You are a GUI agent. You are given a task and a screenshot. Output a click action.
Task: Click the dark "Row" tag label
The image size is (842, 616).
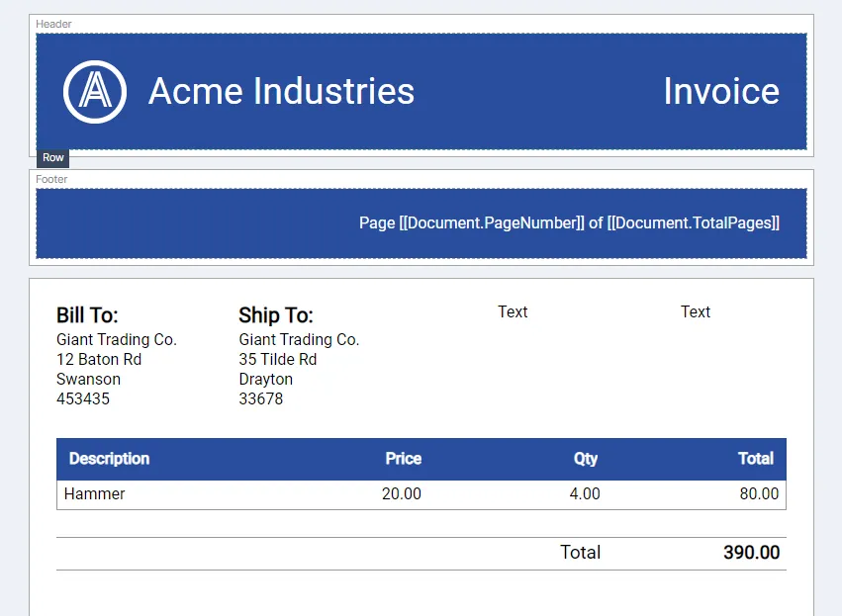pos(53,158)
